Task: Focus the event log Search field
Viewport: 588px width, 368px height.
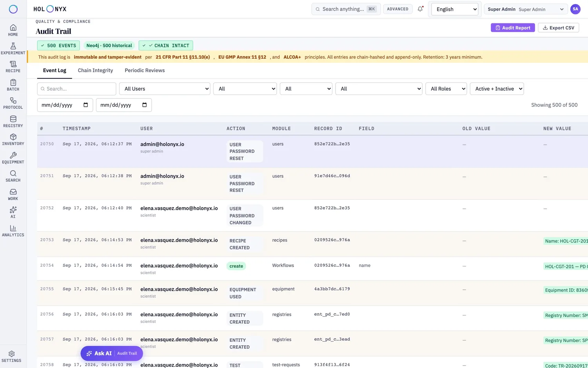Action: 77,89
